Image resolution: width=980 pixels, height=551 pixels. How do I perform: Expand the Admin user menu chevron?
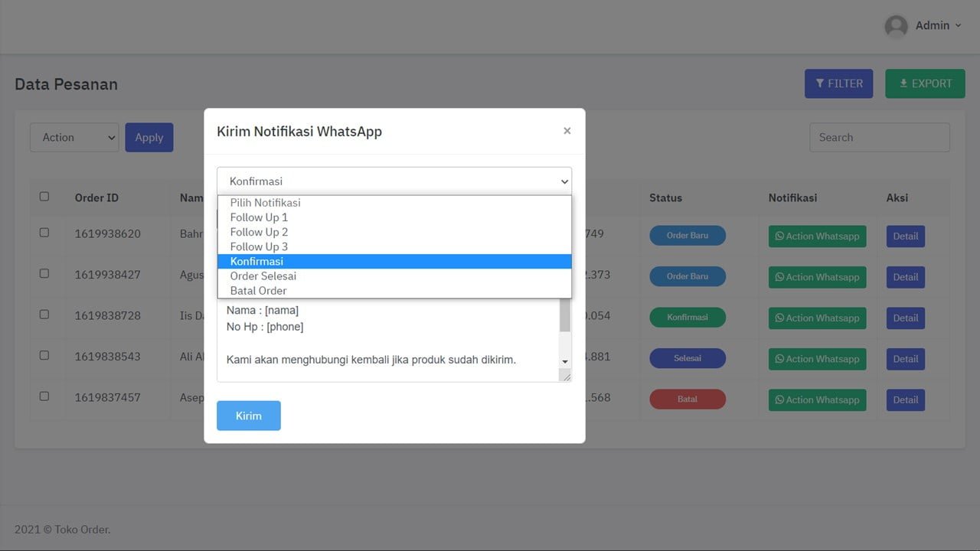[x=958, y=26]
